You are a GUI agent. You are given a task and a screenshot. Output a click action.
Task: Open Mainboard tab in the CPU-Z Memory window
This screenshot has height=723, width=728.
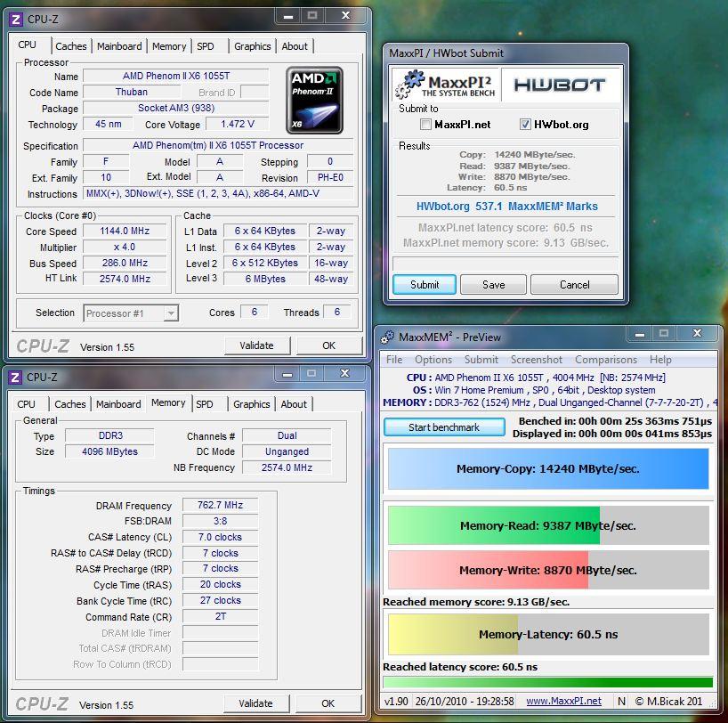point(118,404)
